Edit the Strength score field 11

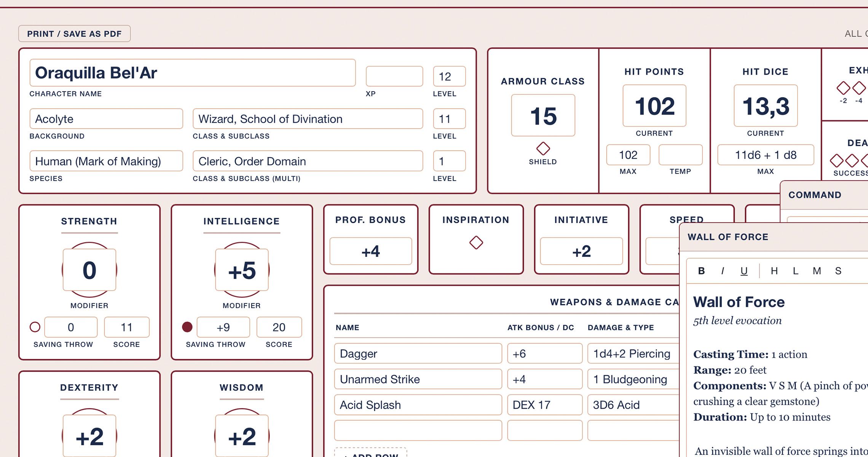click(127, 327)
